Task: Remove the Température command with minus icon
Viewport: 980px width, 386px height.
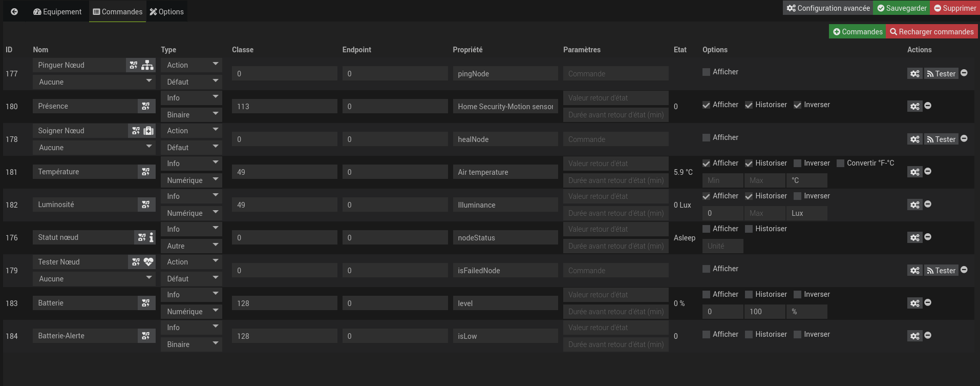Action: 928,171
